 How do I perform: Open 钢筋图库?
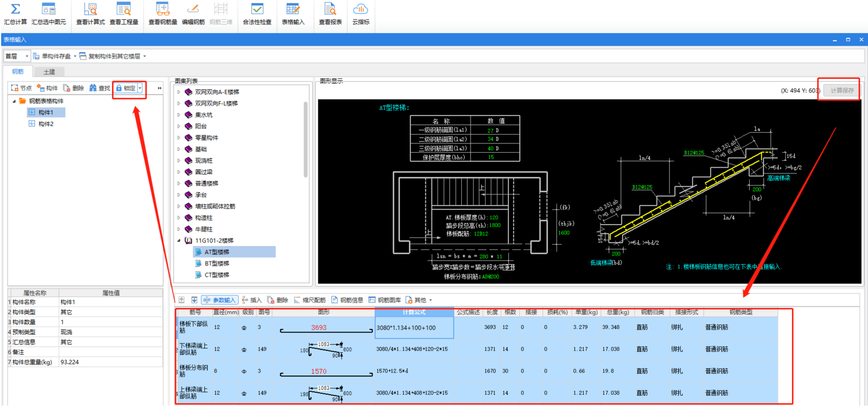[x=385, y=300]
